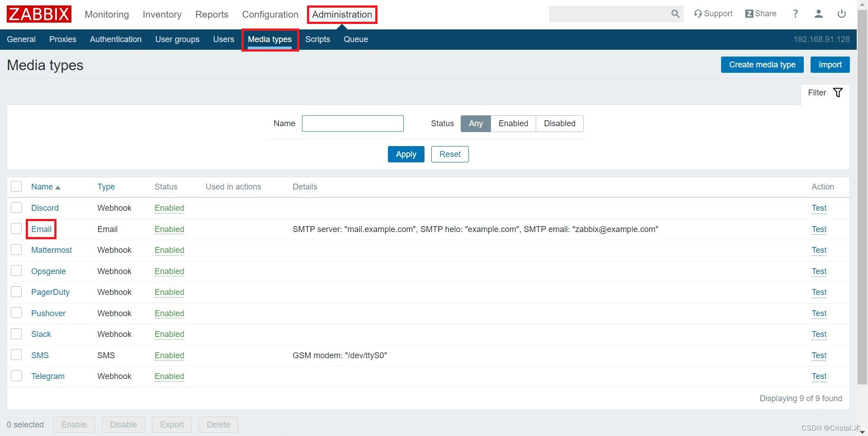Go to the Queue submenu
Viewport: 868px width, 436px height.
[356, 39]
